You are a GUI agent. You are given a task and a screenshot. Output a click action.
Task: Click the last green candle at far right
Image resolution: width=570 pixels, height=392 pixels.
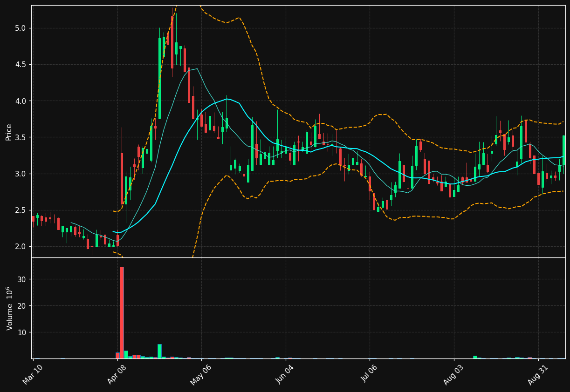pos(563,150)
